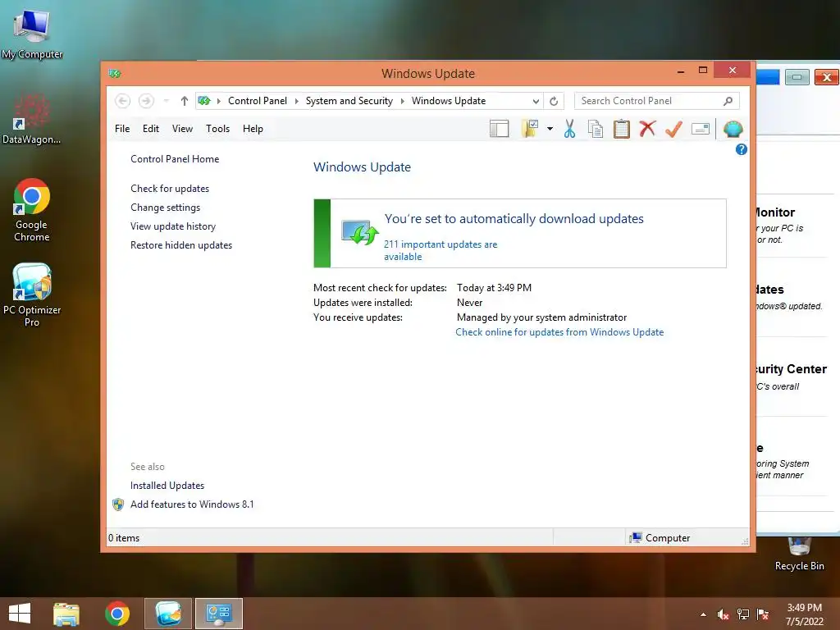Screen dimensions: 840x630
Task: Click the Paste clipboard toolbar icon
Action: point(622,129)
